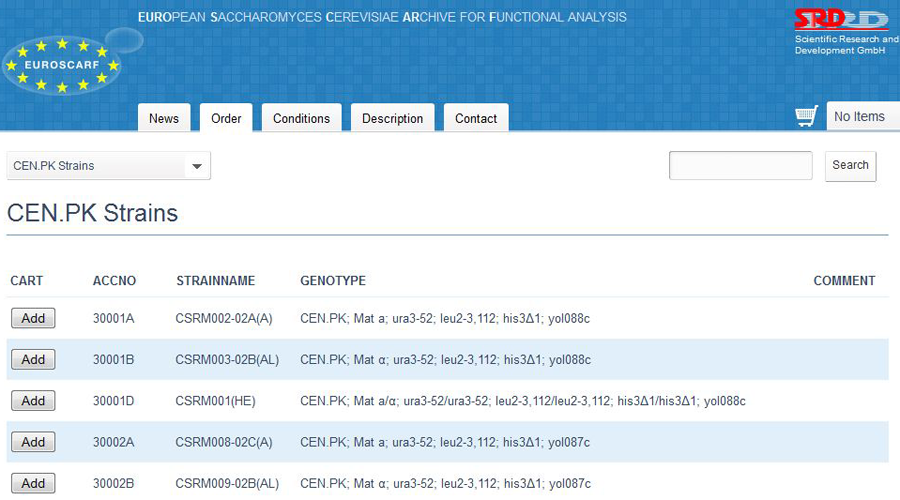Switch to the Order tab
The height and width of the screenshot is (500, 900).
coord(226,118)
